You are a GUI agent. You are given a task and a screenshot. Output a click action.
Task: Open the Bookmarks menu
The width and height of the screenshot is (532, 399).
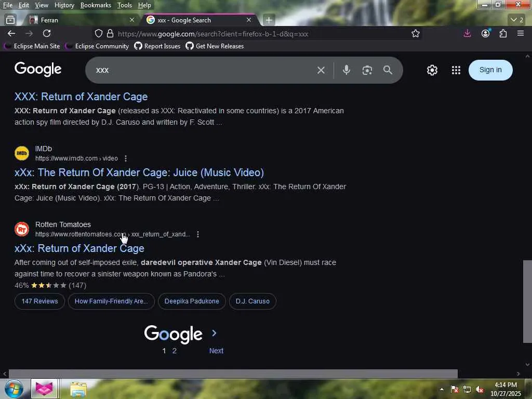click(x=96, y=5)
